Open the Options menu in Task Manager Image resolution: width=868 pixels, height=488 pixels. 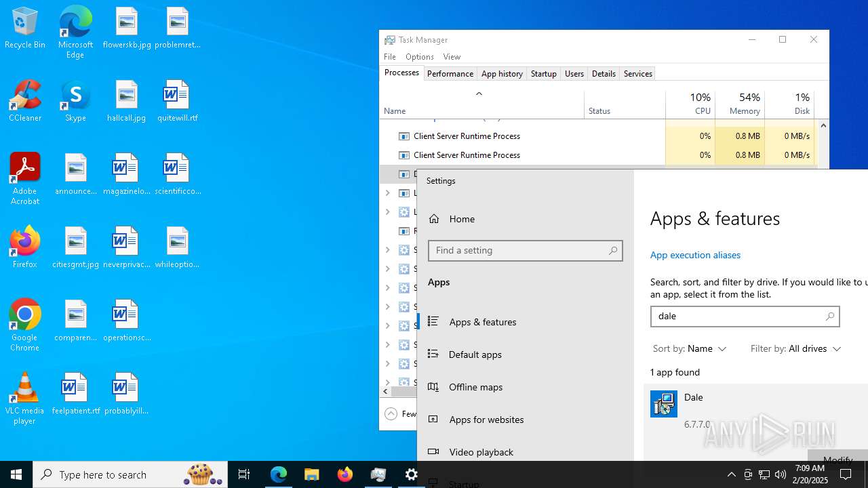point(420,57)
